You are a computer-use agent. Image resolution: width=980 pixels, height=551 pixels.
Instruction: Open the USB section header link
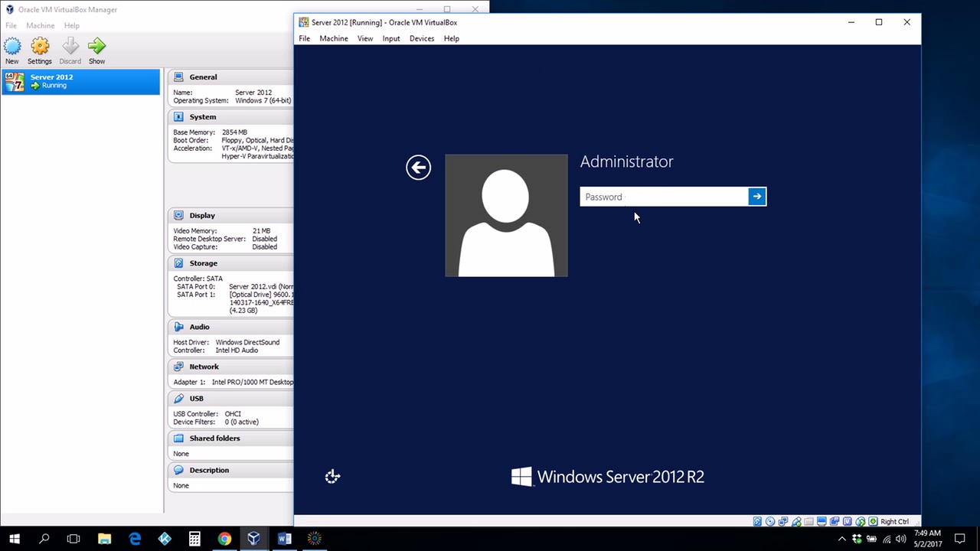pos(196,399)
